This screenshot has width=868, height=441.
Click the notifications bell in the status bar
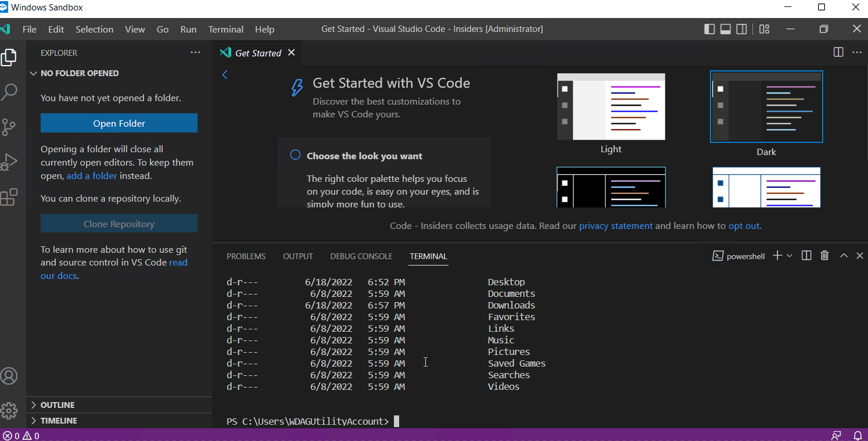coord(859,435)
